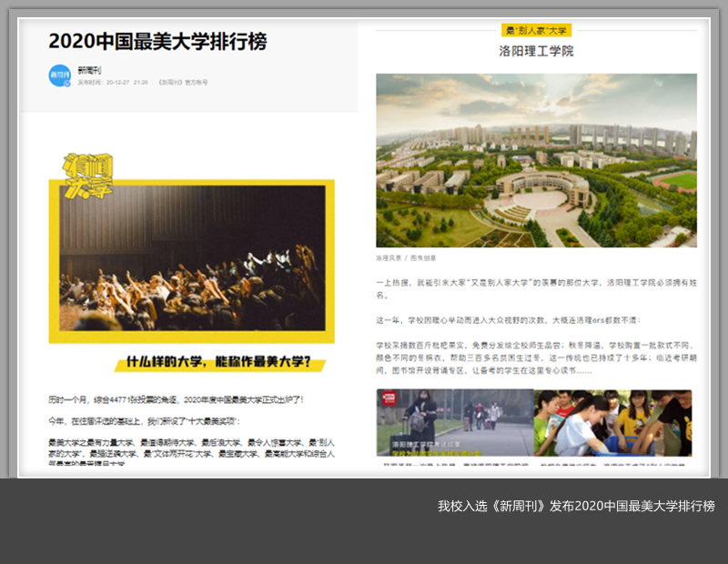Open the students with luggage video thumbnail
The height and width of the screenshot is (564, 728).
[453, 422]
